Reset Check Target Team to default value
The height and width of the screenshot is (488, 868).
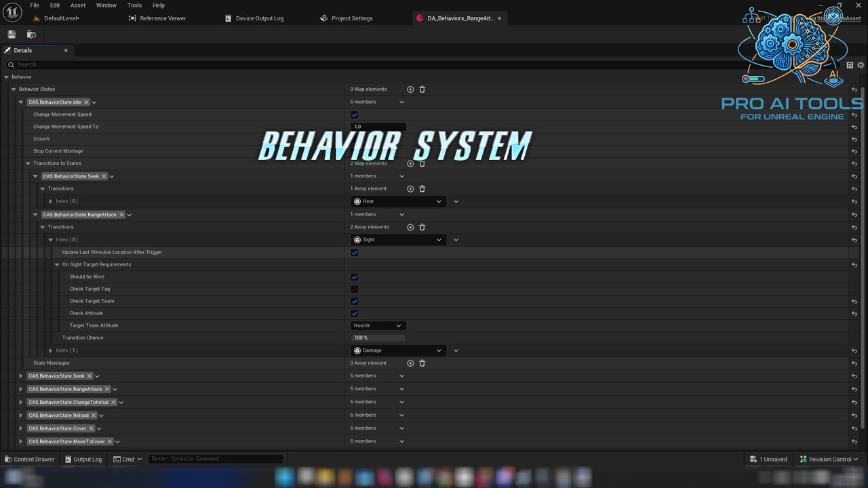[x=854, y=302]
